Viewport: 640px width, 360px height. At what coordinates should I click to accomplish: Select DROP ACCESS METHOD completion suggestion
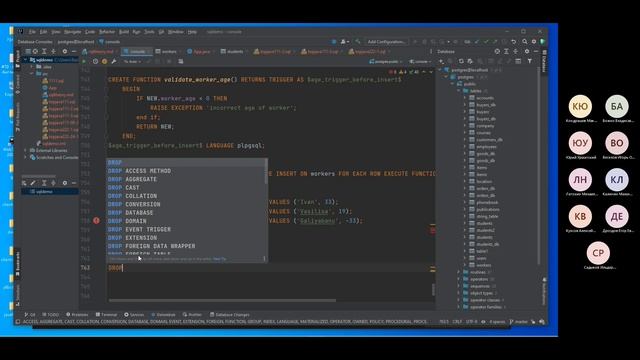(x=186, y=171)
